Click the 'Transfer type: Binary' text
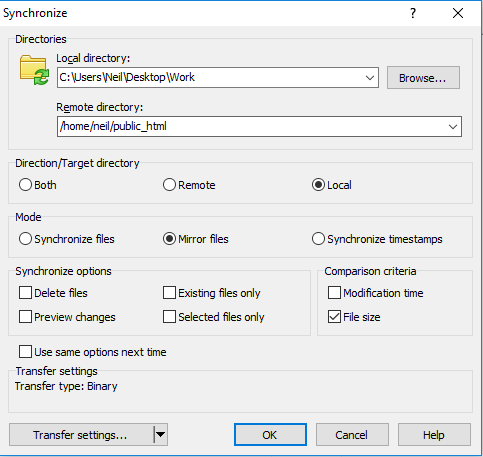This screenshot has width=483, height=457. (66, 386)
